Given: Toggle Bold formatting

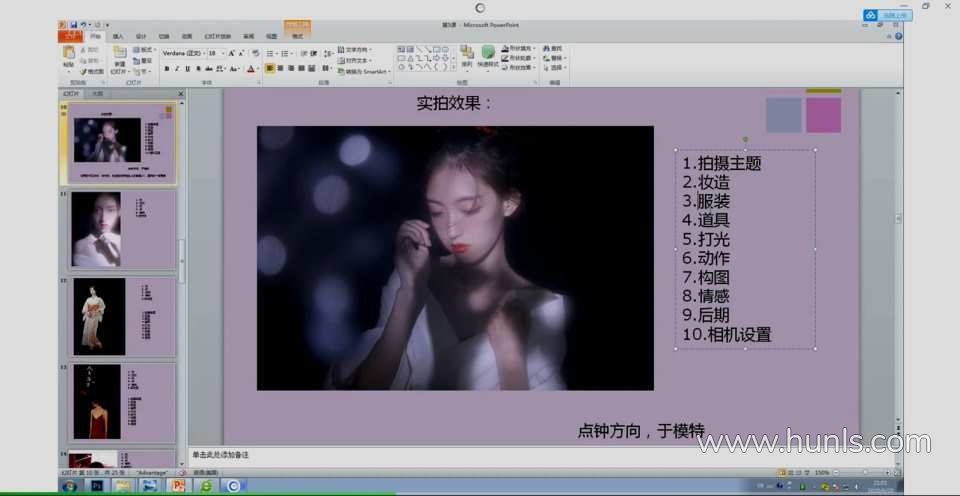Looking at the screenshot, I should 167,69.
